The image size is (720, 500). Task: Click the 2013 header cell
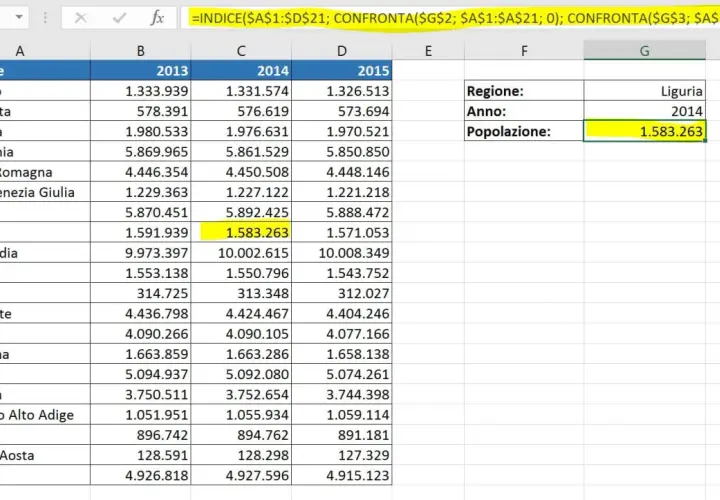141,70
